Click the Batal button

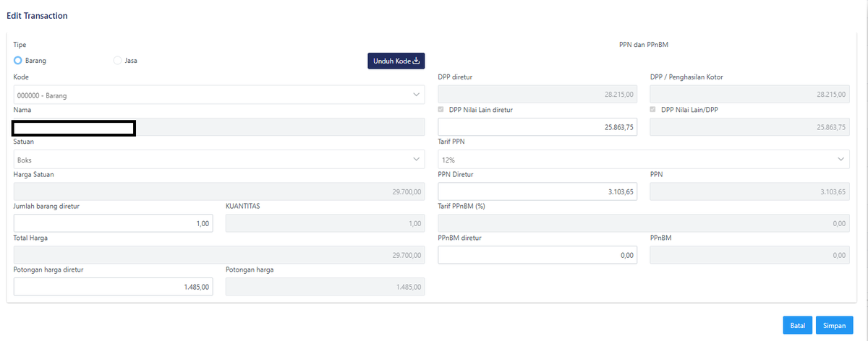click(798, 326)
